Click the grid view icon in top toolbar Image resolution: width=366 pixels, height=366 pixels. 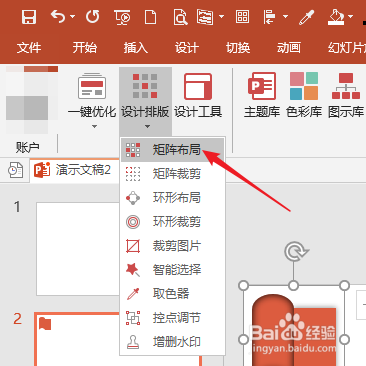242,17
